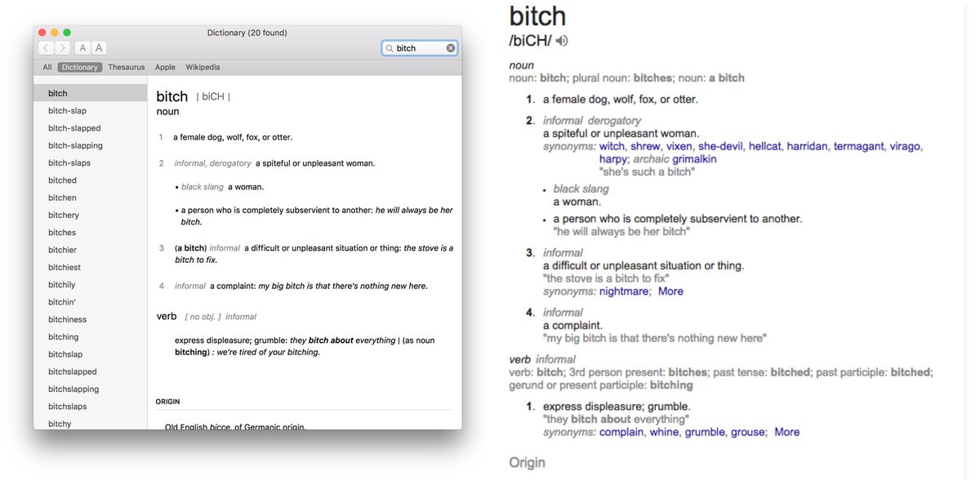Click the back navigation arrow
Screen dimensions: 980x485
(x=46, y=48)
